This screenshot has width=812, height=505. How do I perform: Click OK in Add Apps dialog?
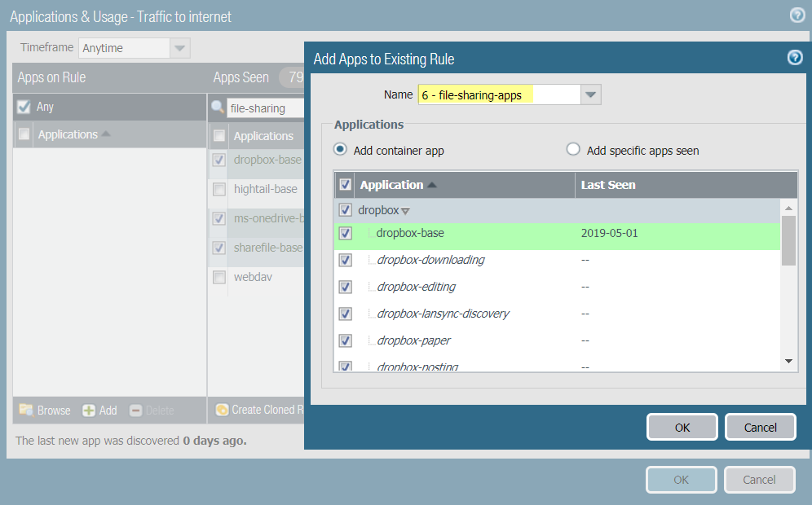682,427
